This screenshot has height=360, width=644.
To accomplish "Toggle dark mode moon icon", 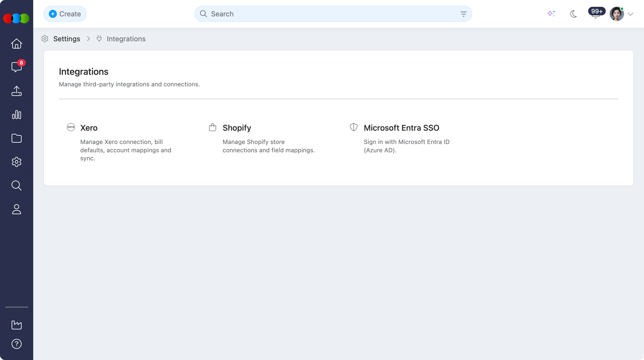I will point(574,14).
